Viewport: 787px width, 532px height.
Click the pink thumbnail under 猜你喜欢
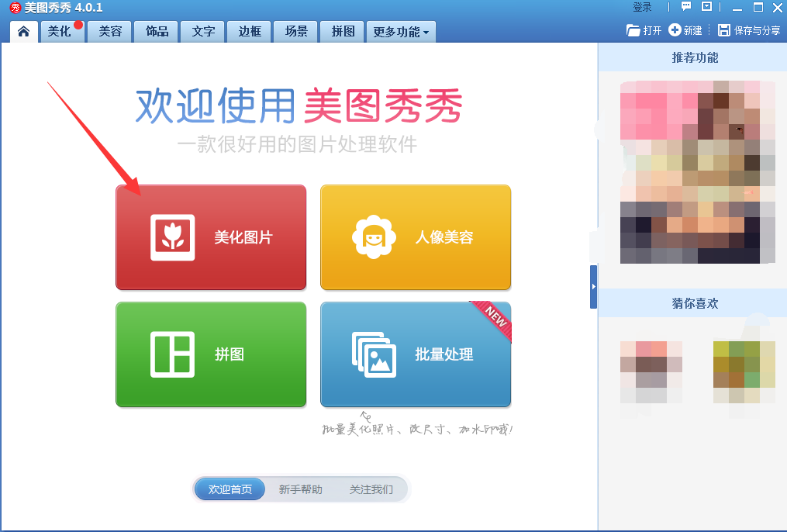[x=651, y=372]
